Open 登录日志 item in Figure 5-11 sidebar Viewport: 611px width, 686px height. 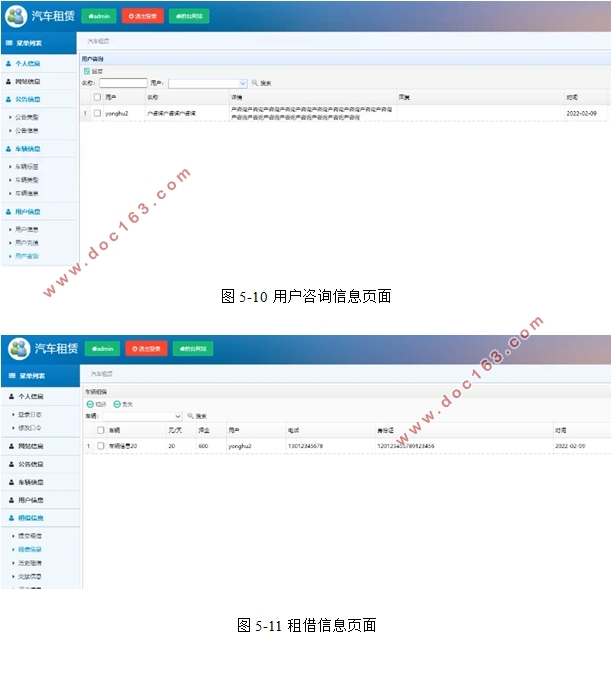click(x=30, y=414)
